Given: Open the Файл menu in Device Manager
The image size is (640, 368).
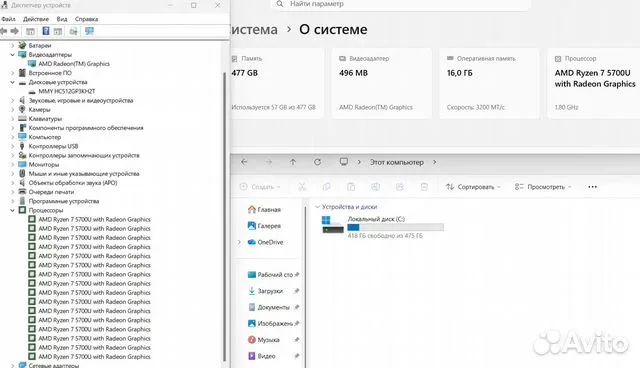Looking at the screenshot, I should point(8,19).
